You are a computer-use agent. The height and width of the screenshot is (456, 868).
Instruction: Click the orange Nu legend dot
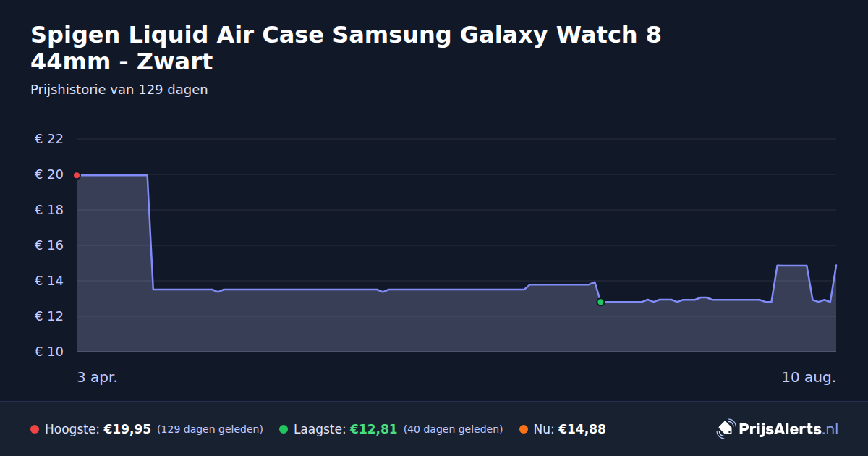524,429
